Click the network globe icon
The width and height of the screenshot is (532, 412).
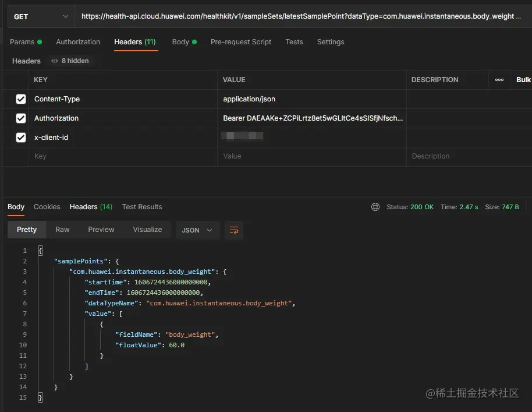[375, 207]
